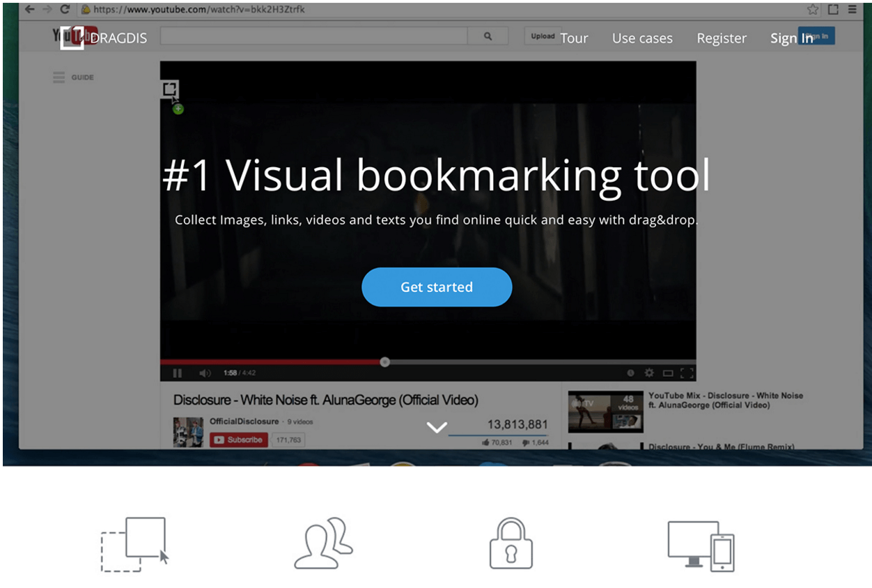Click the YouTube Mix Disclosure White Noise title
872x588 pixels.
coord(726,400)
